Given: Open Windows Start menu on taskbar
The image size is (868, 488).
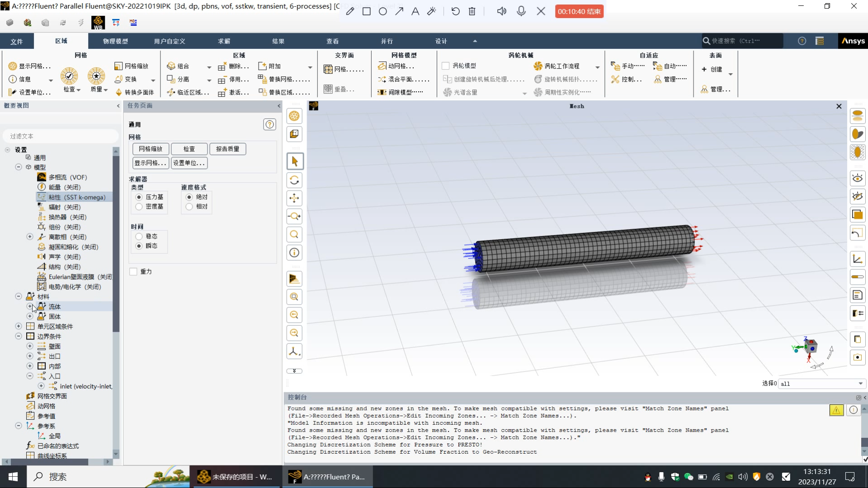Looking at the screenshot, I should tap(13, 477).
